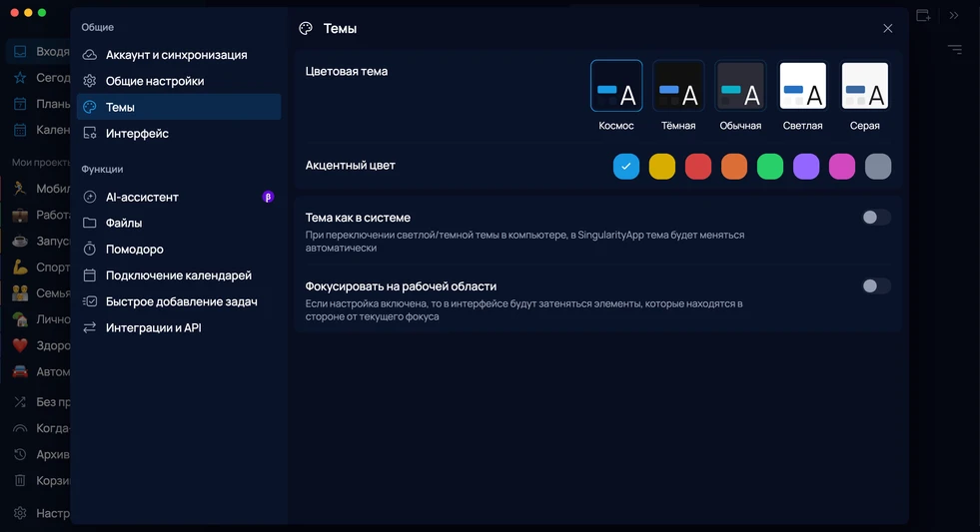This screenshot has height=532, width=980.
Task: Open Файлы settings section
Action: tap(179, 223)
